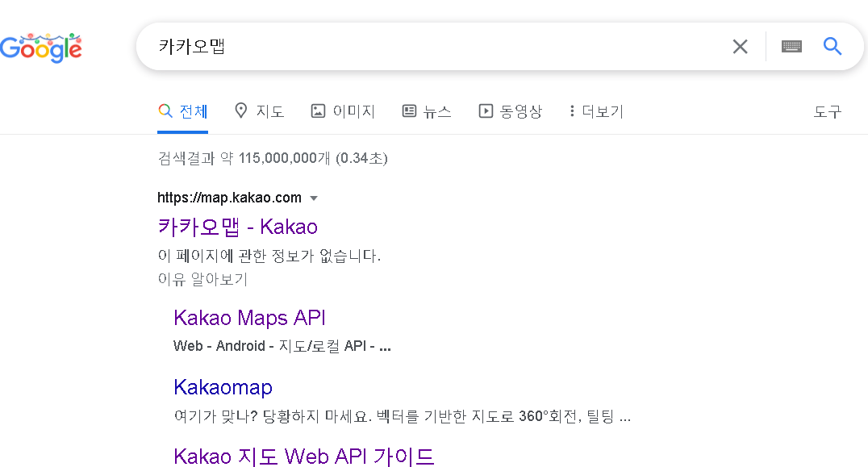Click the 이유 알아보기 link

pos(202,279)
